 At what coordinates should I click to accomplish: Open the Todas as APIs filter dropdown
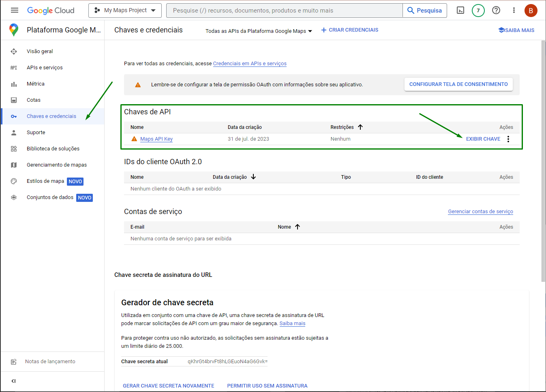259,31
